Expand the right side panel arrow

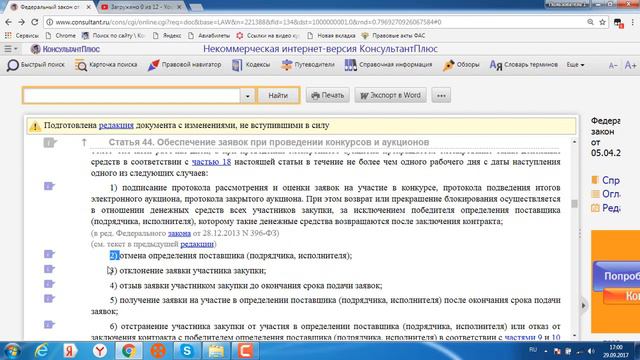[x=583, y=305]
